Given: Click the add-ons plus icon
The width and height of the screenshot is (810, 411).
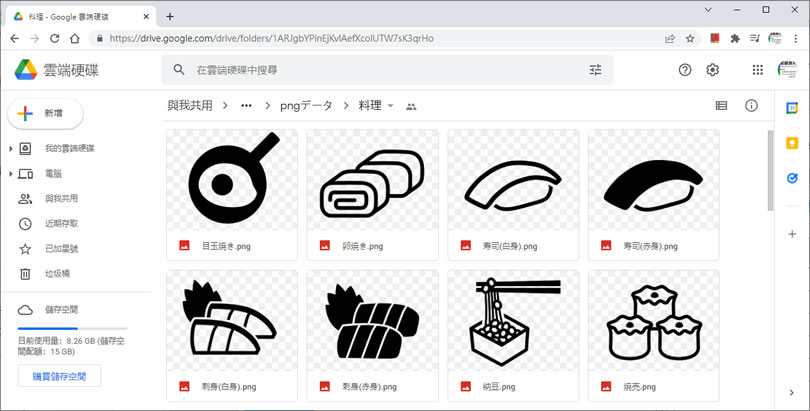Looking at the screenshot, I should [x=792, y=234].
